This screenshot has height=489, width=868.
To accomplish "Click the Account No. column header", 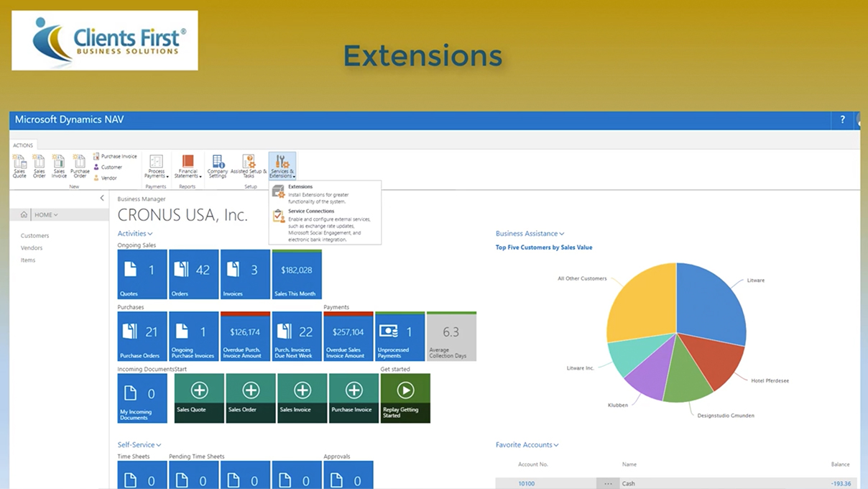I will coord(533,465).
